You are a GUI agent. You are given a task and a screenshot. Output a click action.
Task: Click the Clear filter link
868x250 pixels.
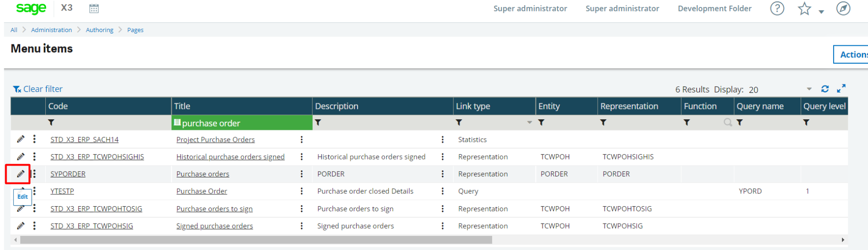point(38,89)
